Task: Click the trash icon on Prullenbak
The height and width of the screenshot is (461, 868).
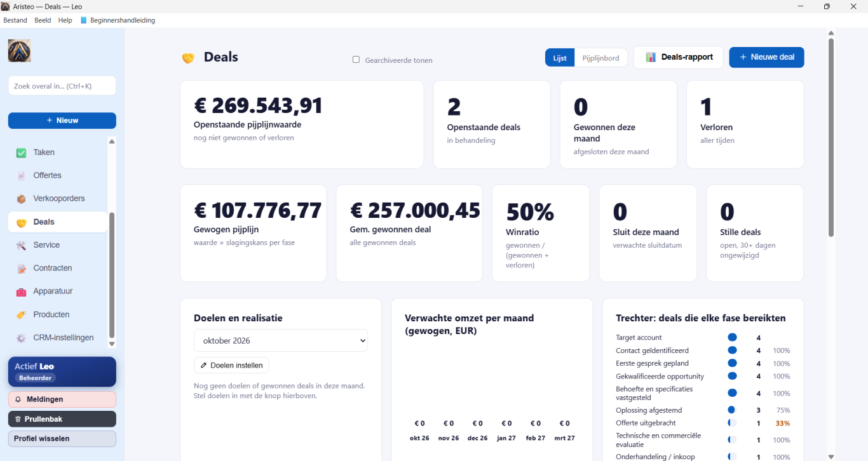Action: tap(18, 419)
